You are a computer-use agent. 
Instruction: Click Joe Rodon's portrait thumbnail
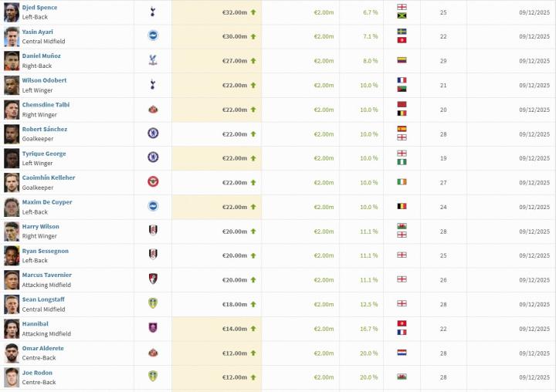[12, 377]
